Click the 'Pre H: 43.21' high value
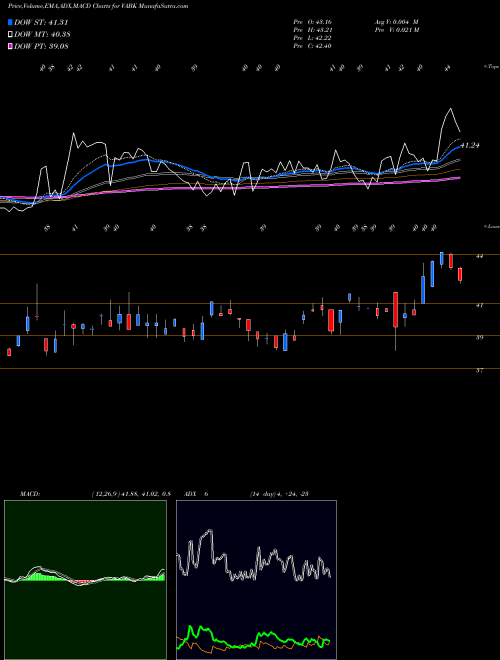 [313, 29]
